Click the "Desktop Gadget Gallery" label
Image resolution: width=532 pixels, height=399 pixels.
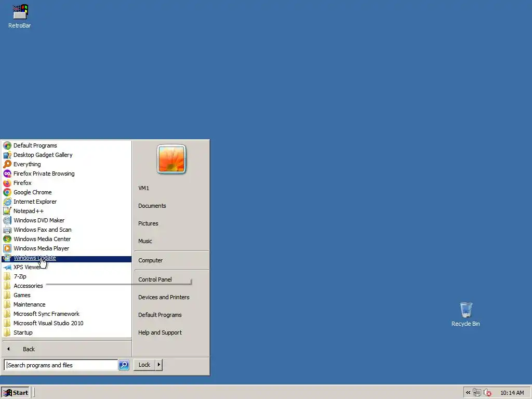click(x=43, y=155)
